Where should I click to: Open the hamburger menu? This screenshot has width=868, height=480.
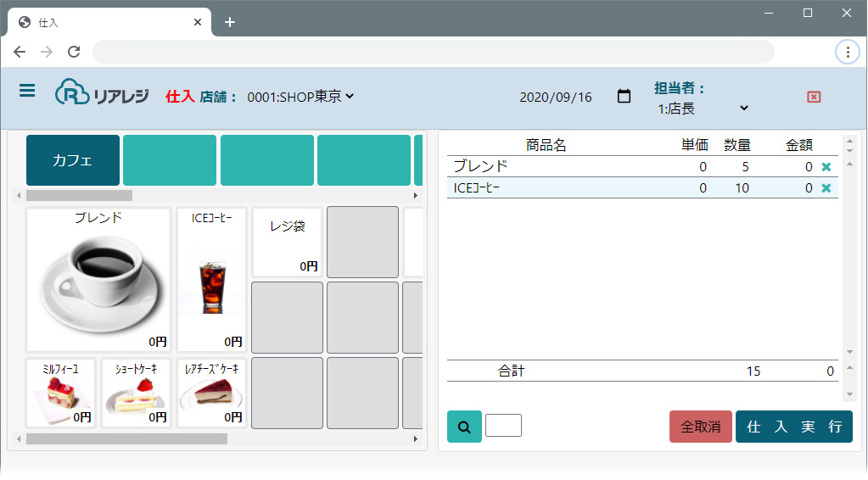(27, 91)
